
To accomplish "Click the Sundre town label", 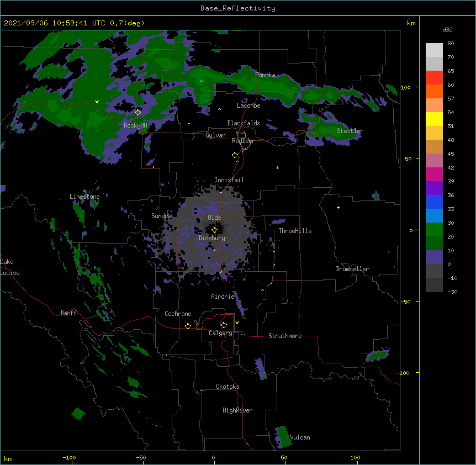I will 161,216.
